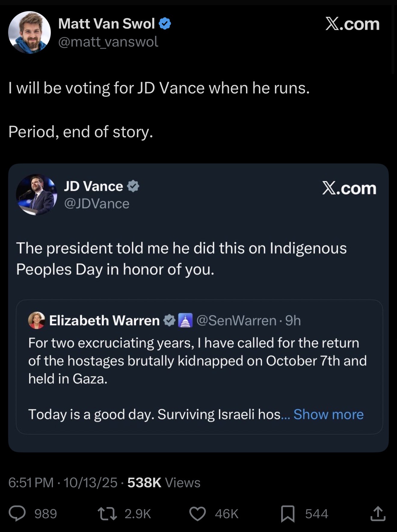This screenshot has height=532, width=397.
Task: Tap the repost arrows icon
Action: coord(107,513)
